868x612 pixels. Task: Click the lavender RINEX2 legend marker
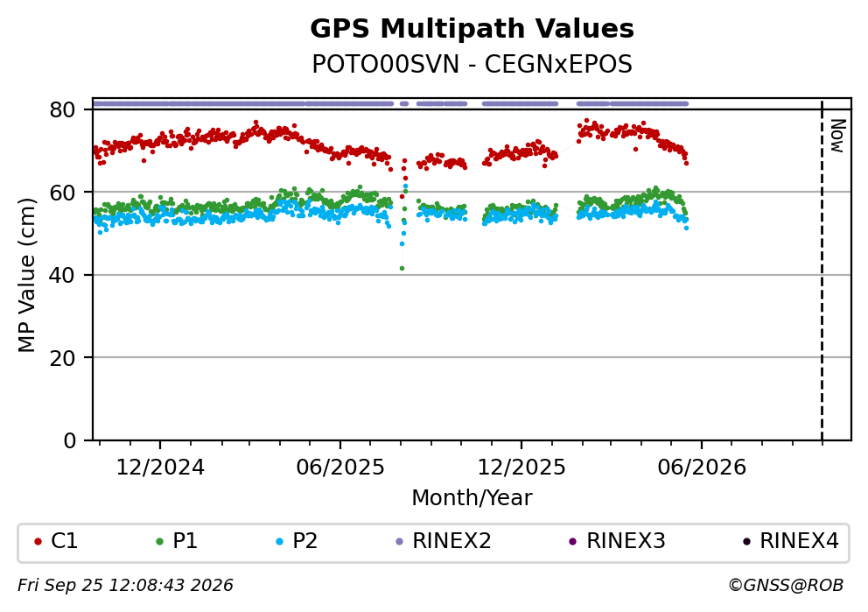click(x=400, y=542)
